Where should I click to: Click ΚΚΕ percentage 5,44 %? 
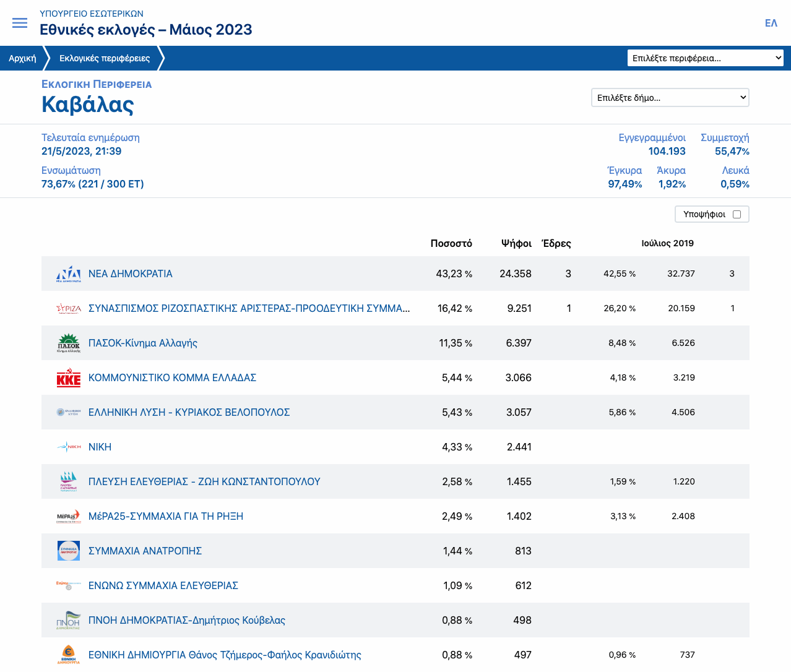[457, 377]
